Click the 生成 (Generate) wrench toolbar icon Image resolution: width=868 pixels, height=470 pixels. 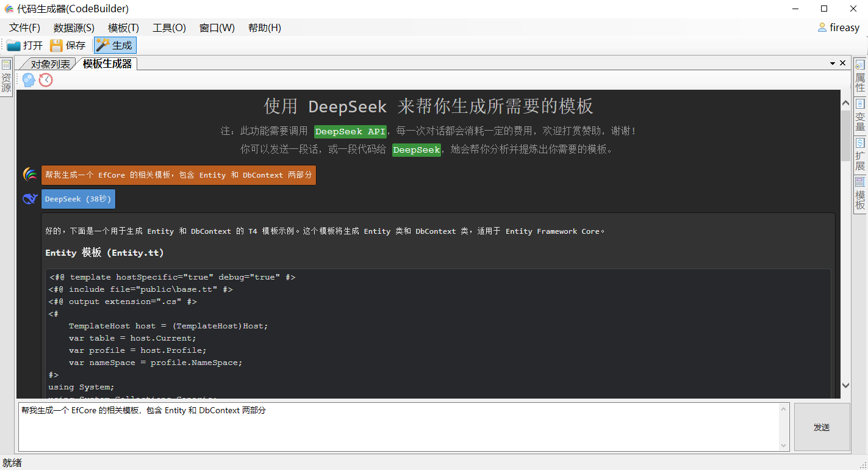[113, 45]
